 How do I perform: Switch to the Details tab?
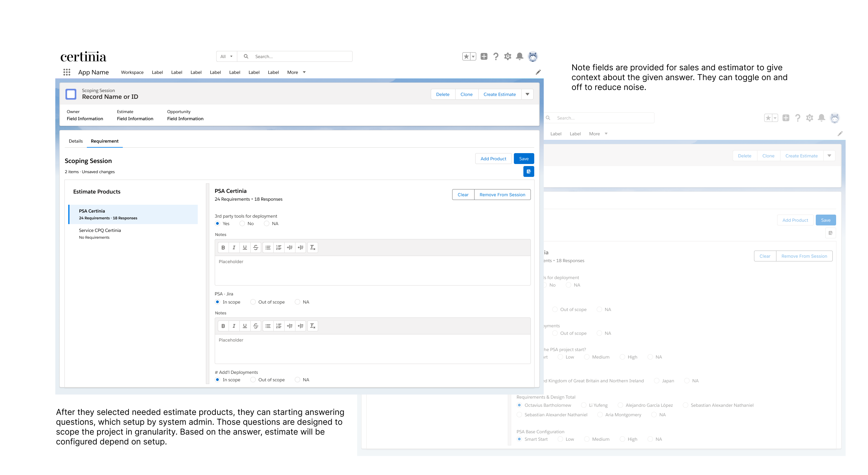tap(76, 141)
